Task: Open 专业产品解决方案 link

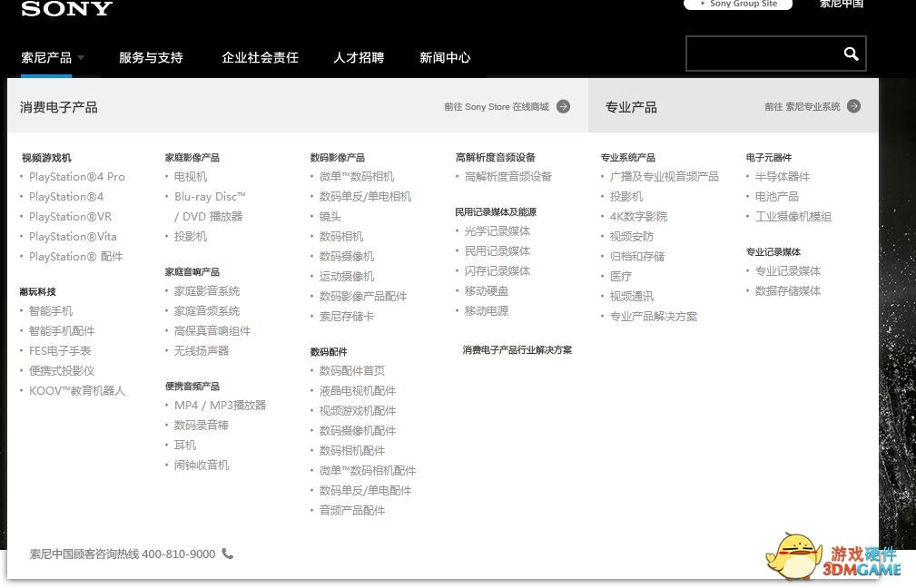Action: pyautogui.click(x=654, y=316)
